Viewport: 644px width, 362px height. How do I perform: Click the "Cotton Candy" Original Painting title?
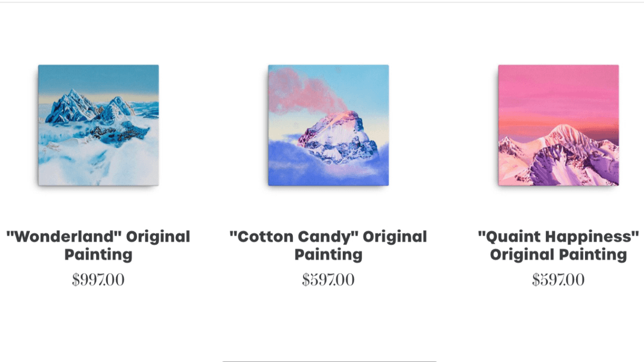(x=328, y=245)
